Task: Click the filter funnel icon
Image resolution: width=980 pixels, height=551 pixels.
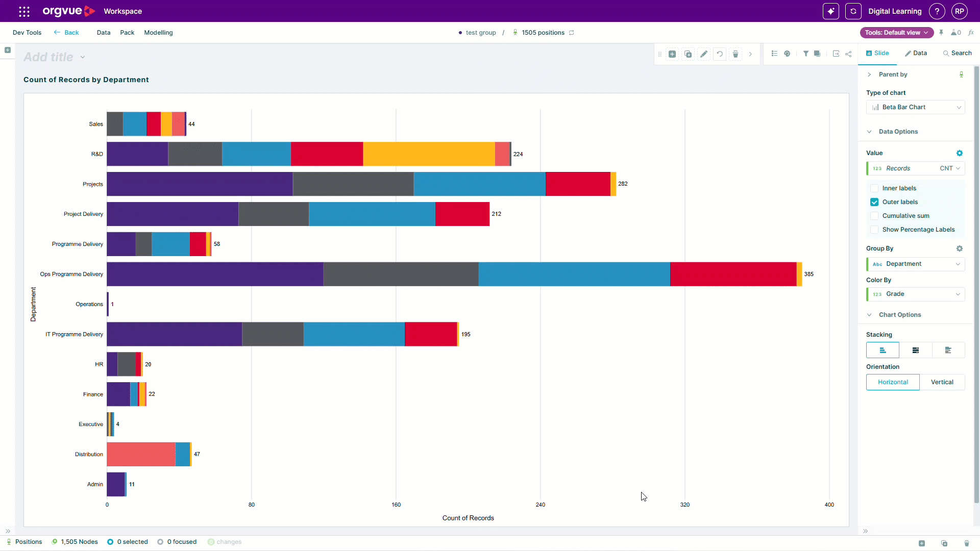Action: [805, 54]
